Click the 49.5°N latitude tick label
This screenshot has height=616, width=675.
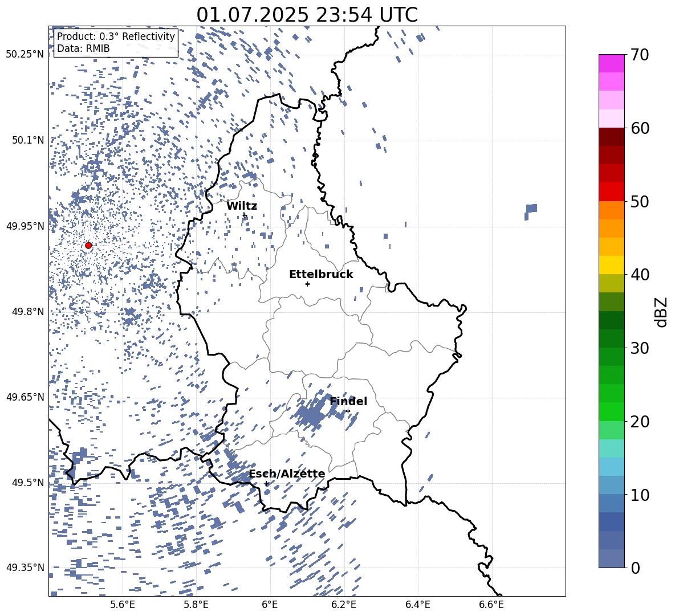coord(29,483)
